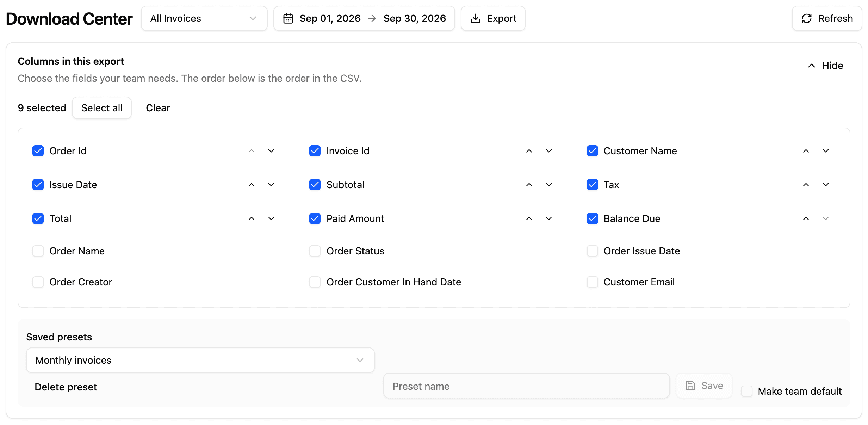Image resolution: width=868 pixels, height=425 pixels.
Task: Delete the selected preset
Action: 66,387
